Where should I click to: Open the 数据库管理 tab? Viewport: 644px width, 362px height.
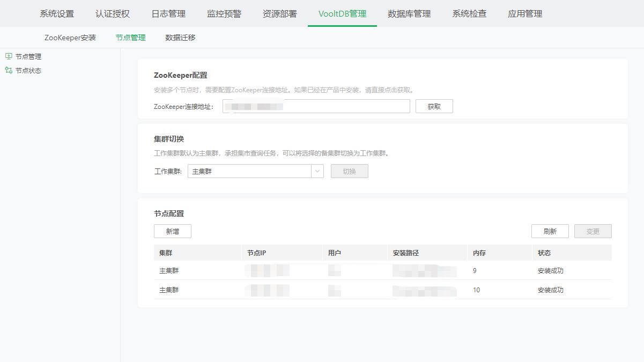(409, 14)
